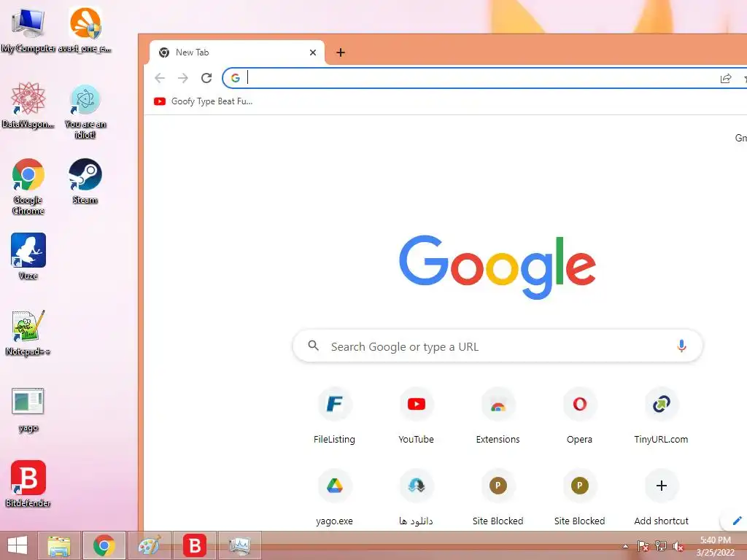Viewport: 747px width, 560px height.
Task: Close the New Tab tab
Action: click(x=313, y=52)
